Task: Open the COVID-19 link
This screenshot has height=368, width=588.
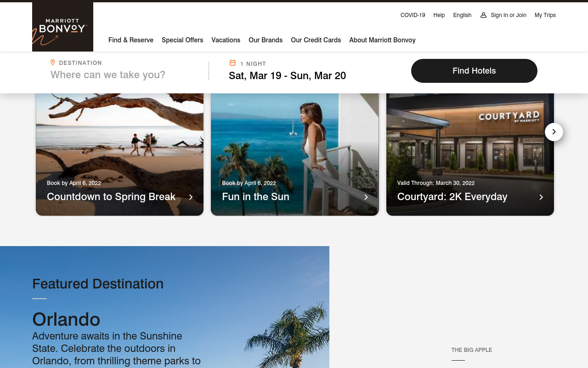Action: (413, 15)
